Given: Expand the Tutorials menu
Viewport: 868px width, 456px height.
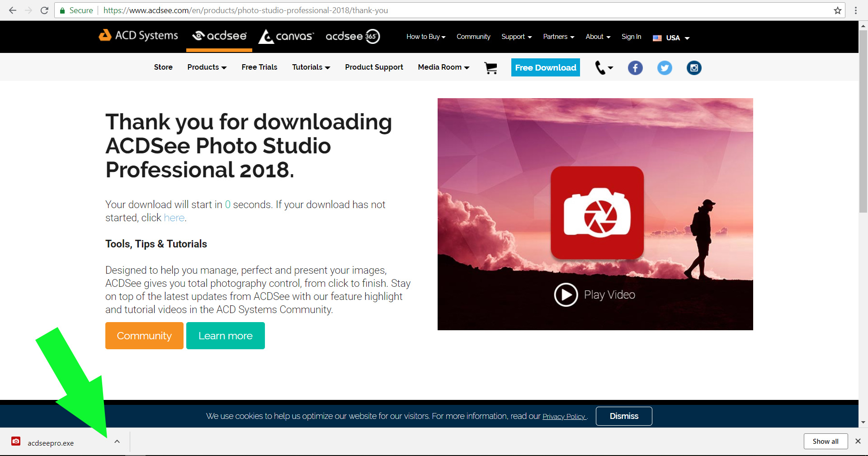Looking at the screenshot, I should (x=311, y=67).
